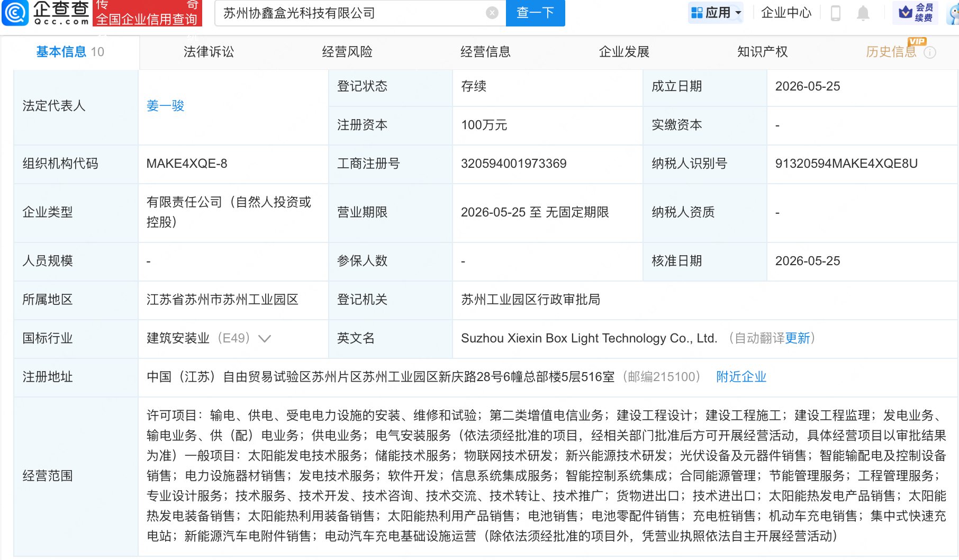Open the VIP membership renewal icon
Screen dimensions: 959x560
tap(916, 13)
